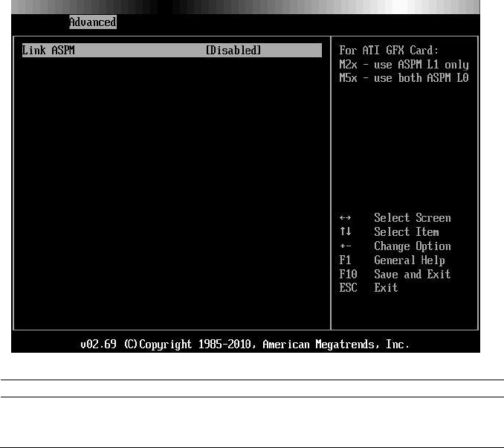
Task: Open the Link ASPM [Disabled] value
Action: (x=233, y=50)
